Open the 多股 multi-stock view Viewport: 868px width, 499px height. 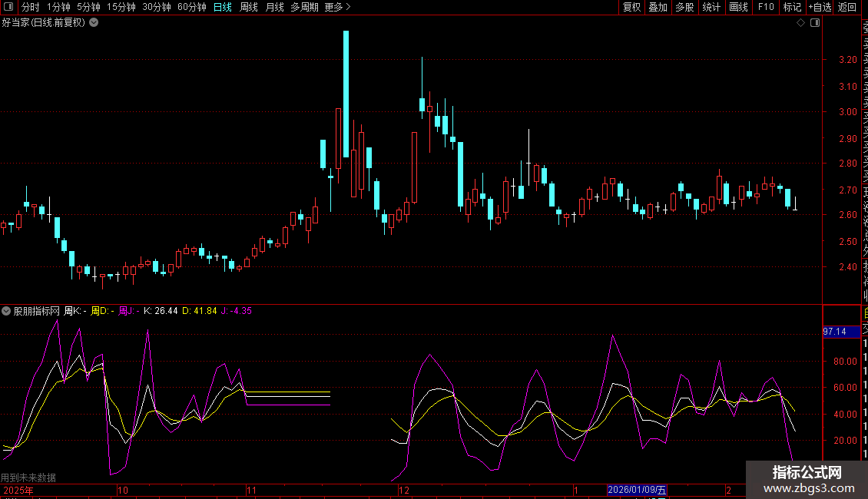pos(684,7)
